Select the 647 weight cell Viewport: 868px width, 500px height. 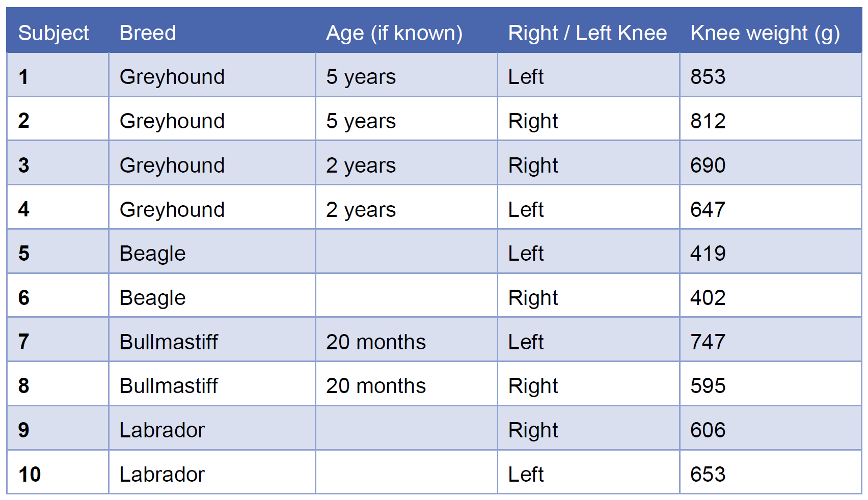point(708,210)
